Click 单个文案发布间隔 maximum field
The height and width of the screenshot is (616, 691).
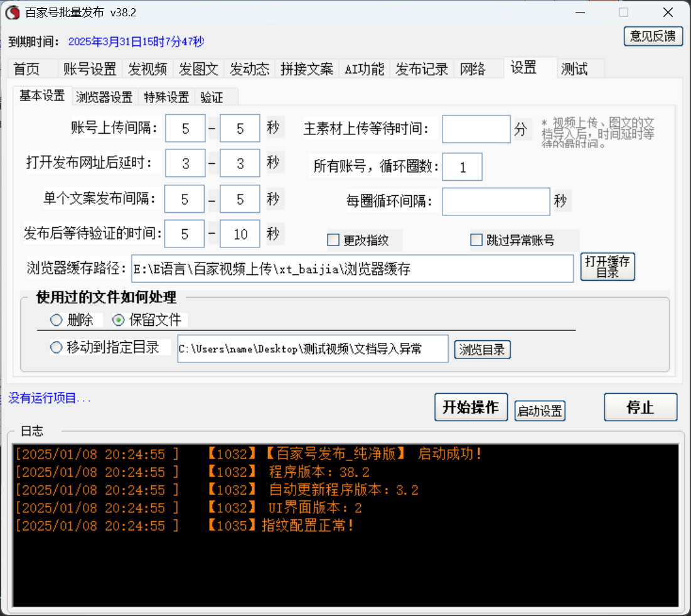[x=240, y=199]
